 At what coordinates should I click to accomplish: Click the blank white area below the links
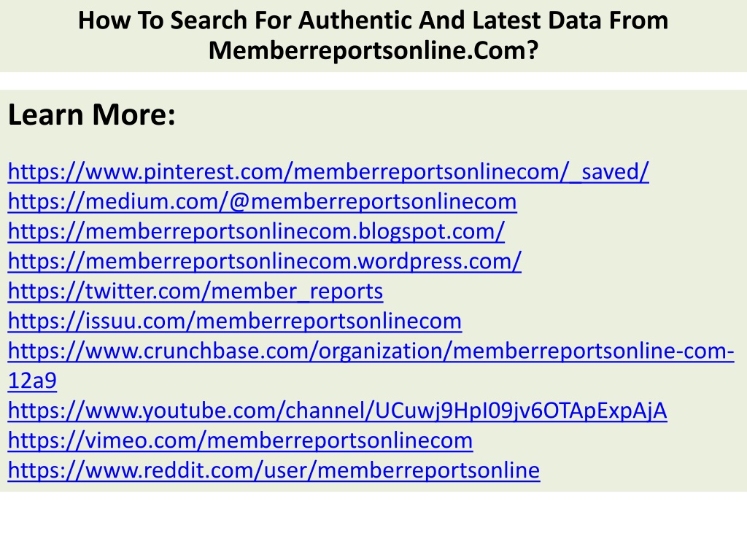coord(373,526)
